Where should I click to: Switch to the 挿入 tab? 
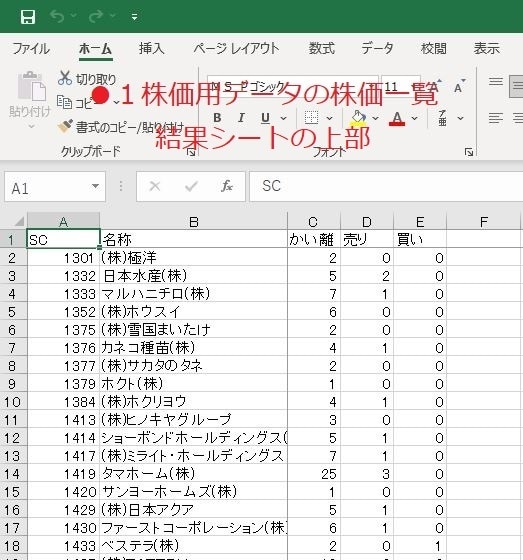click(151, 48)
